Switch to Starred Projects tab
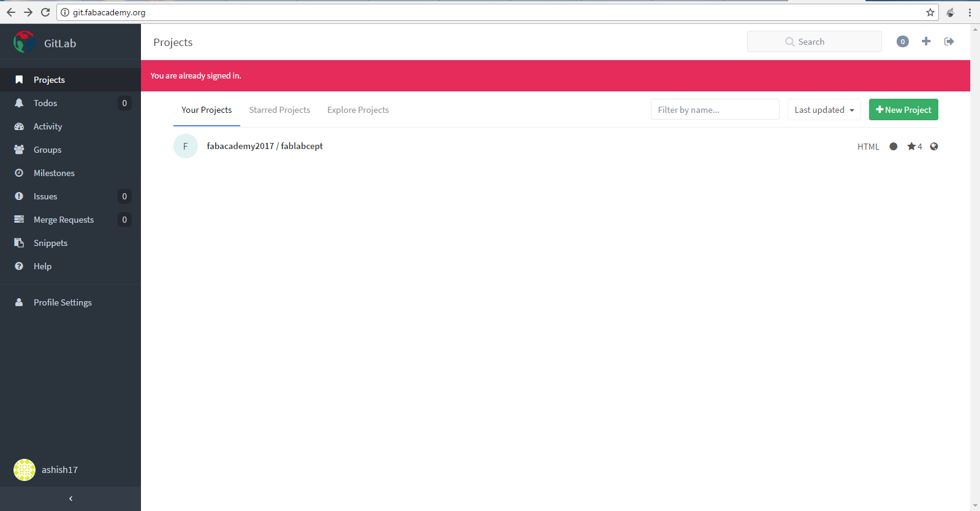The height and width of the screenshot is (511, 980). pos(279,110)
